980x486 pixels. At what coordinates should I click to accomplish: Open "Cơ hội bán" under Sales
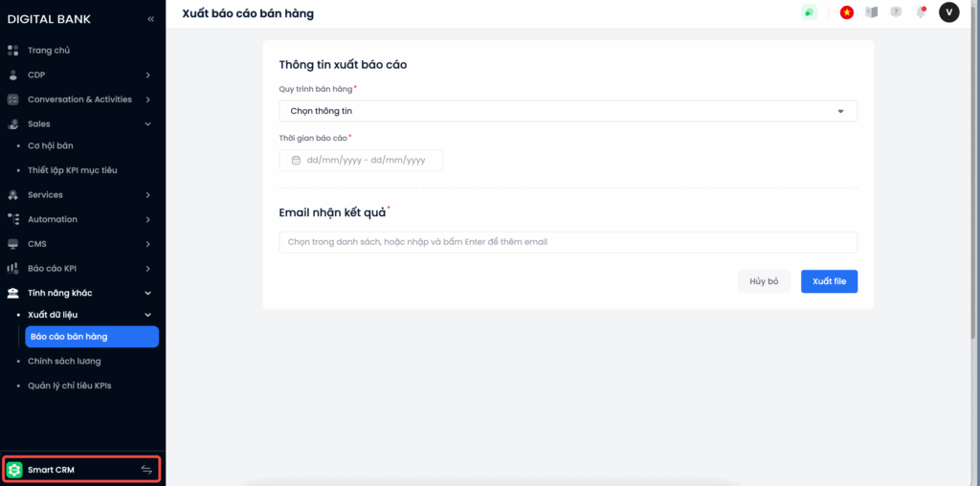pyautogui.click(x=51, y=145)
